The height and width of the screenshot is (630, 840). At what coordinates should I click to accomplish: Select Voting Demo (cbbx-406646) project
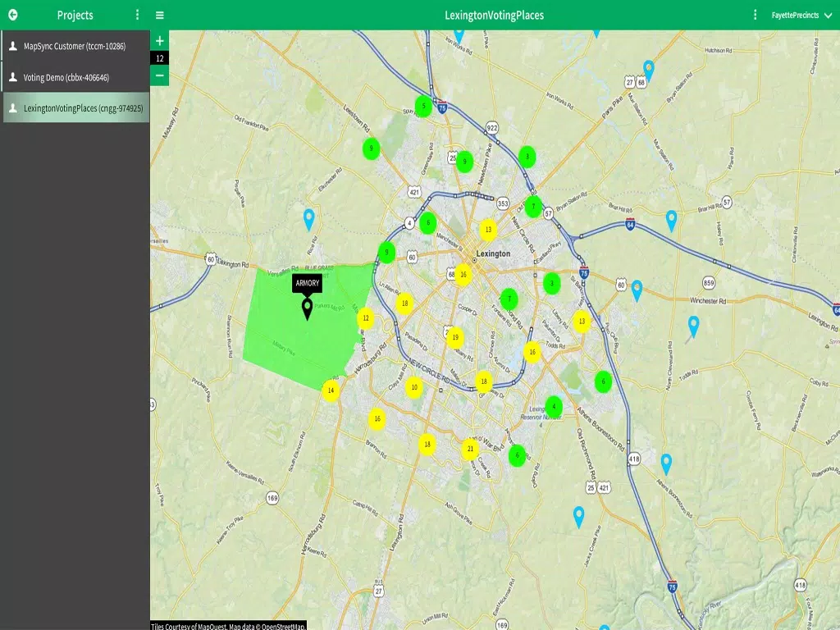click(75, 77)
